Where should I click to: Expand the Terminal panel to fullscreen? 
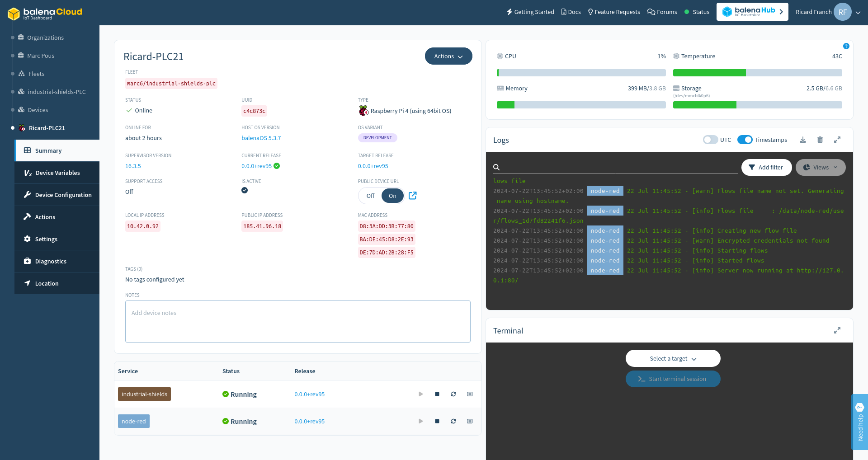pos(837,330)
